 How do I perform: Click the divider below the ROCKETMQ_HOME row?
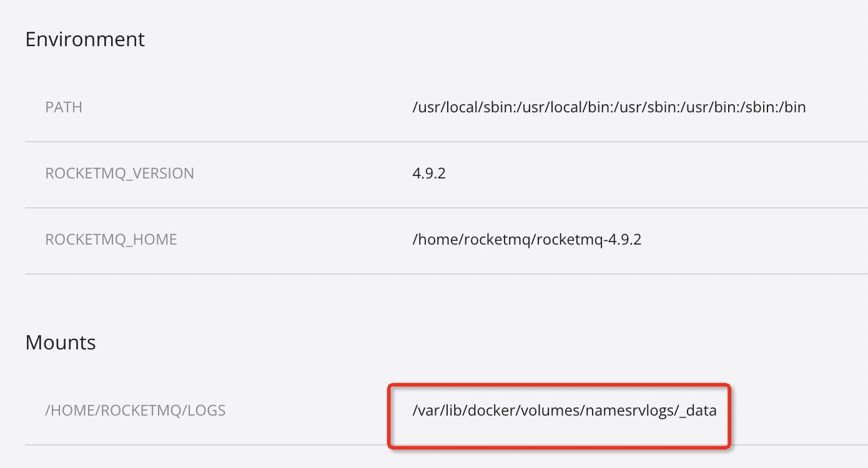(x=446, y=274)
